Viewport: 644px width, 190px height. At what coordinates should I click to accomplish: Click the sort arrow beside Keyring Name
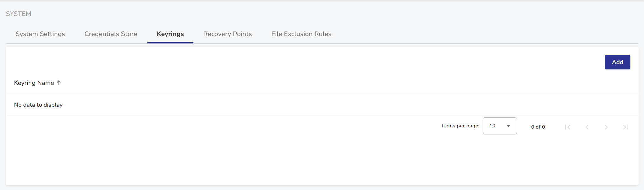pos(59,83)
